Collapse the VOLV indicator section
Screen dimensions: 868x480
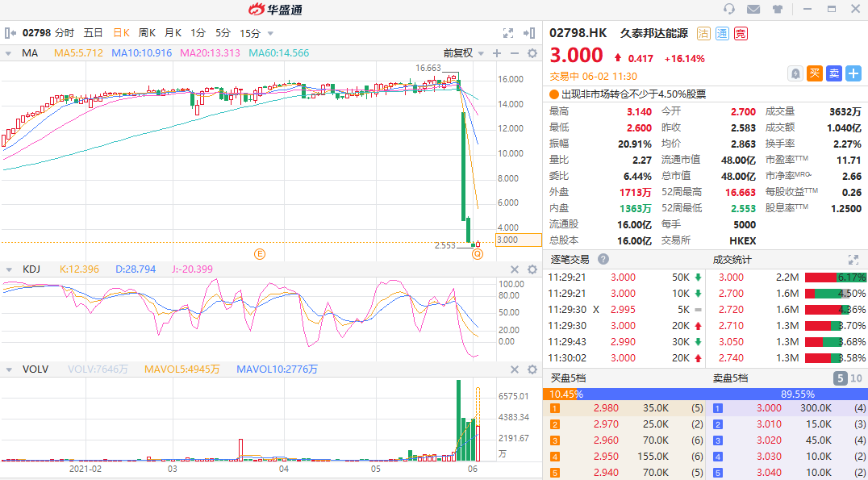[9, 369]
